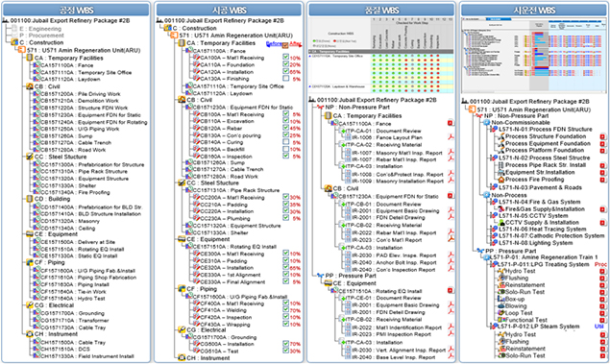Click the red icon on the Functional Test row

point(602,320)
